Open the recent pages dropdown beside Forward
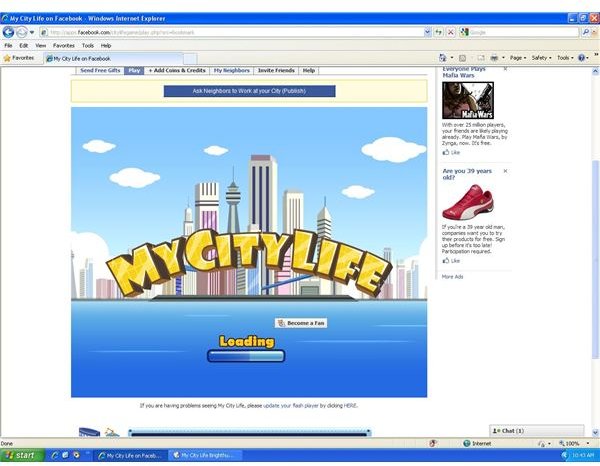The width and height of the screenshot is (600, 466). (x=32, y=33)
